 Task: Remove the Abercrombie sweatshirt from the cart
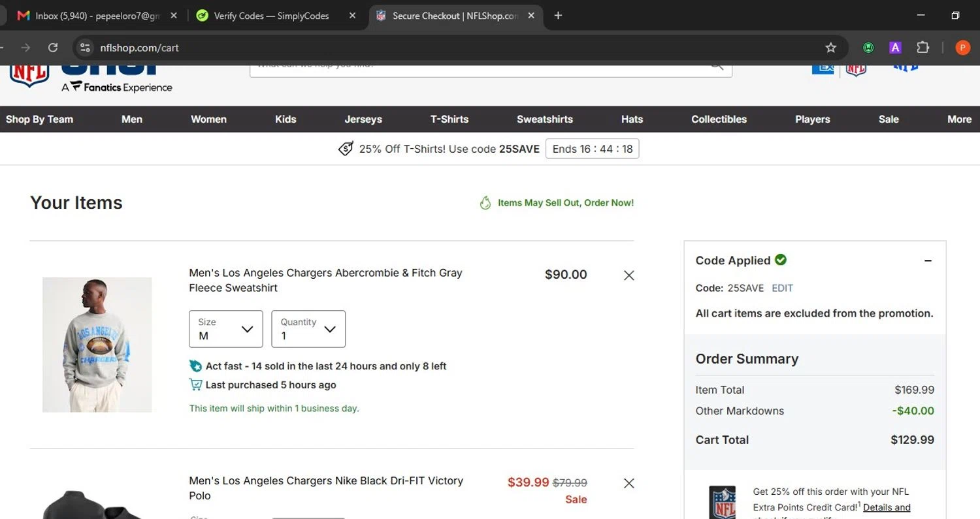pyautogui.click(x=629, y=275)
